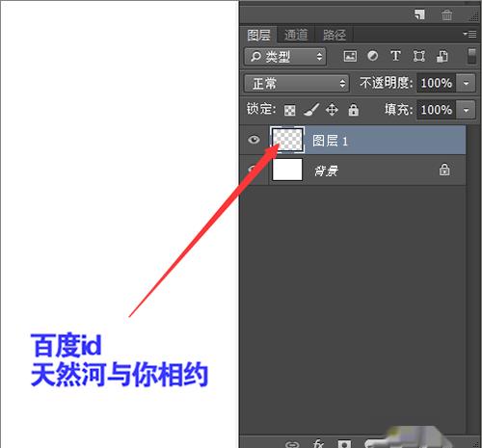Switch to the 通道 tab
This screenshot has height=448, width=482.
[x=296, y=35]
